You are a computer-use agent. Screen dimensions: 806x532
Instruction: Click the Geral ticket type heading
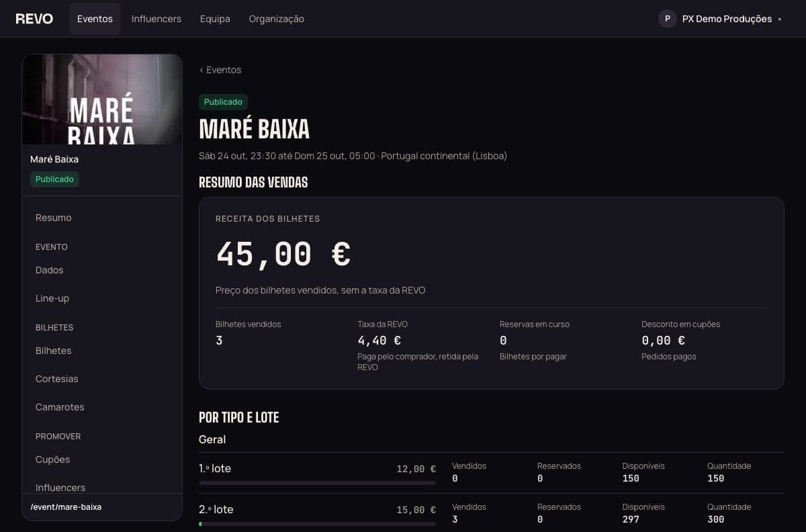point(212,439)
